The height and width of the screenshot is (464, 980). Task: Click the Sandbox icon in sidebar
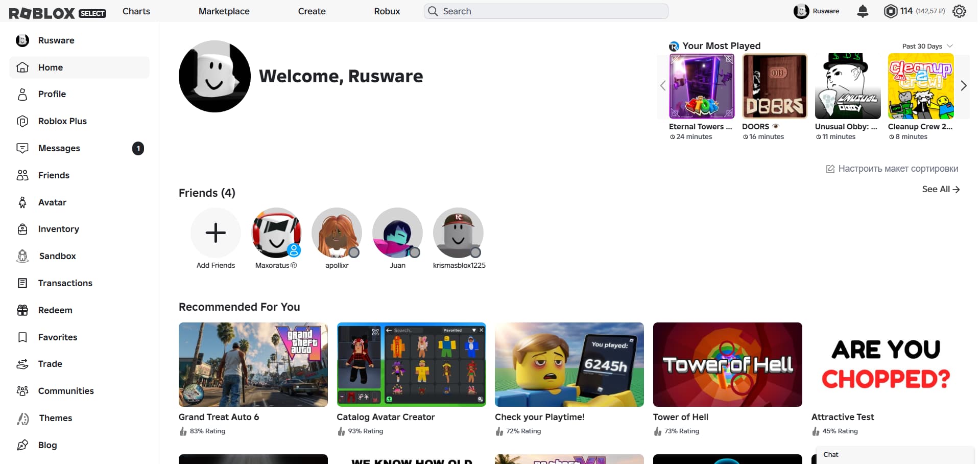pyautogui.click(x=22, y=256)
